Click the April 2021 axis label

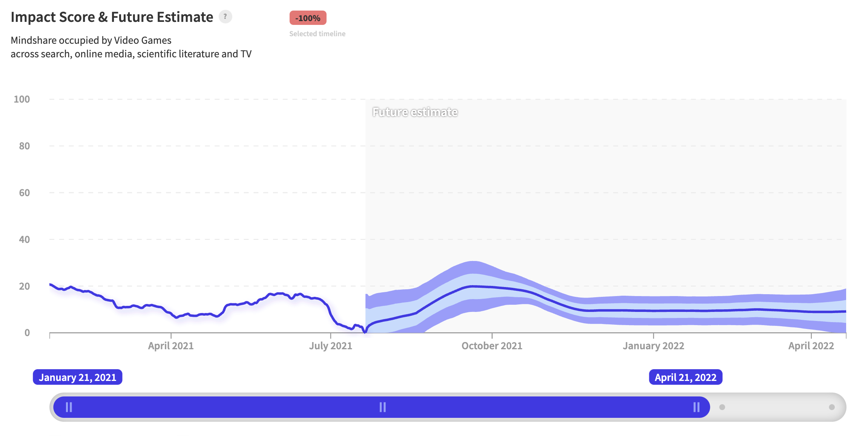point(170,345)
